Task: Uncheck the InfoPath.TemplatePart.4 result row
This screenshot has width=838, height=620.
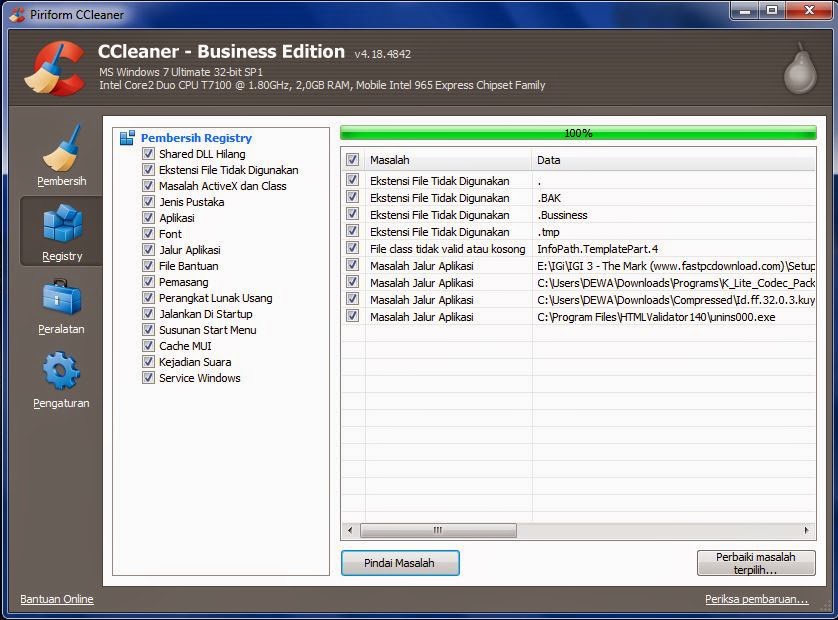Action: click(352, 249)
